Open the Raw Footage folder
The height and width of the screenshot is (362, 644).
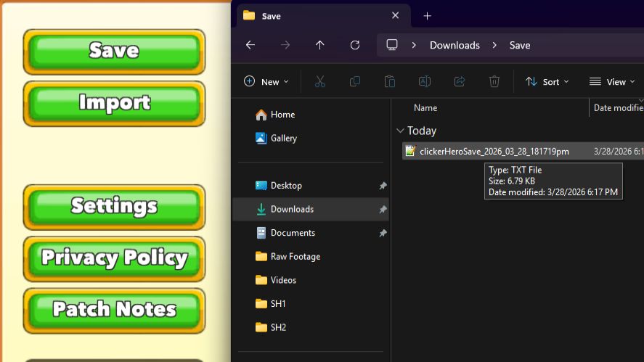[311, 257]
